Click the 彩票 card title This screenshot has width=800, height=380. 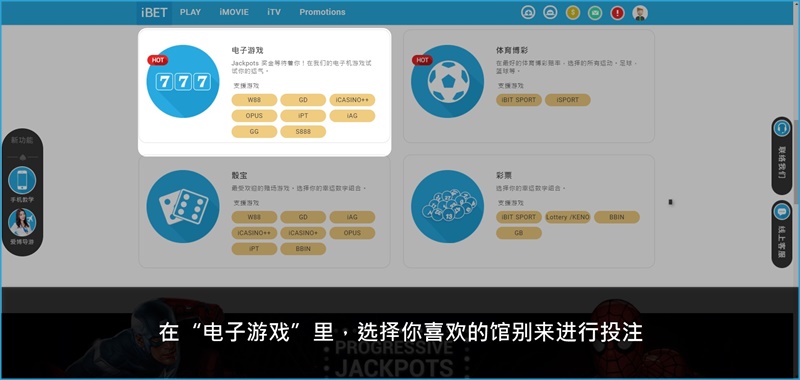504,175
